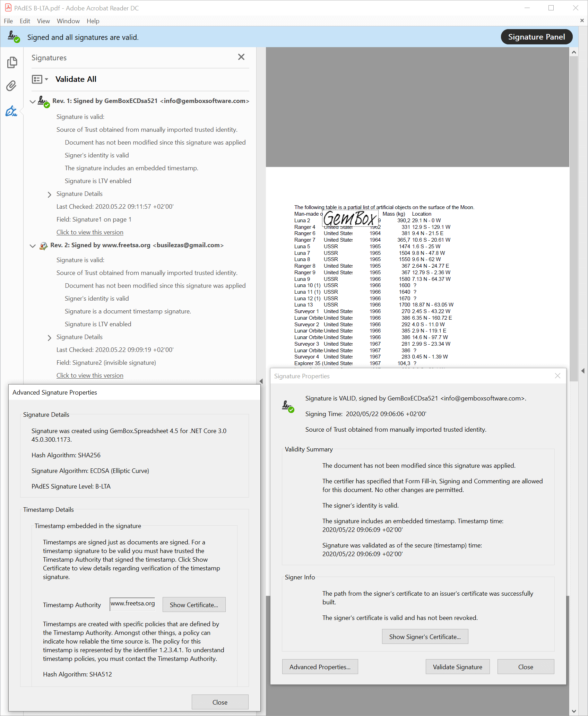Image resolution: width=588 pixels, height=716 pixels.
Task: Open Rev. 2 'Click to view this version' link
Action: coord(90,376)
